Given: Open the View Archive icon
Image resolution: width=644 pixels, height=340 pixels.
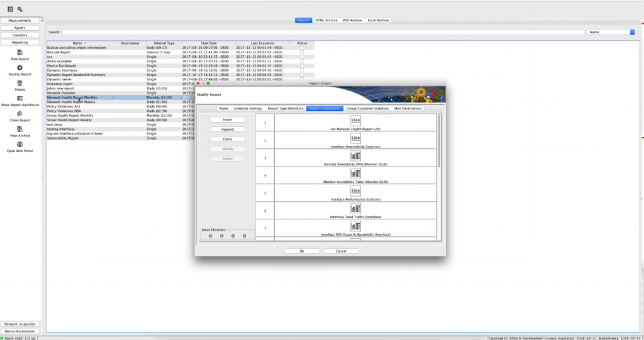Looking at the screenshot, I should (x=19, y=129).
